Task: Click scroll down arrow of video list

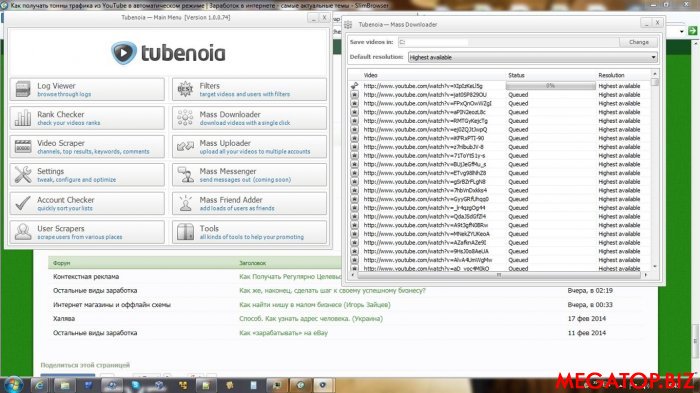Action: pyautogui.click(x=655, y=267)
